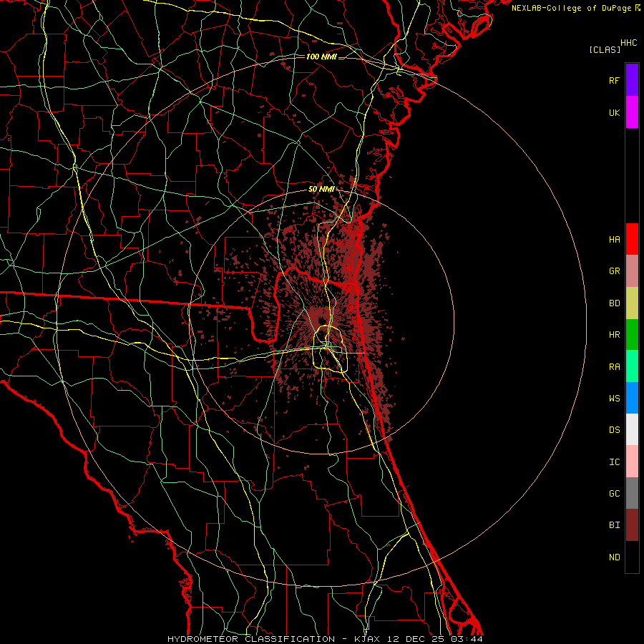The image size is (644, 644).
Task: Pick the HR green legend swatch
Action: (x=632, y=335)
